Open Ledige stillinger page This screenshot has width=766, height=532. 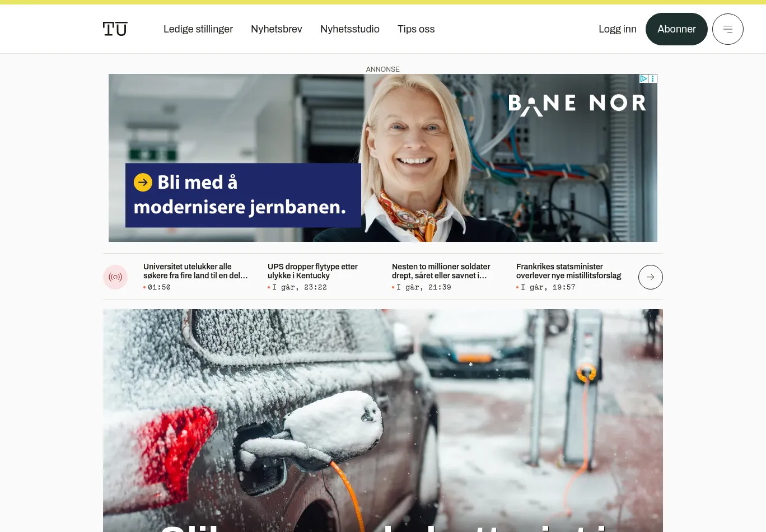click(x=198, y=29)
